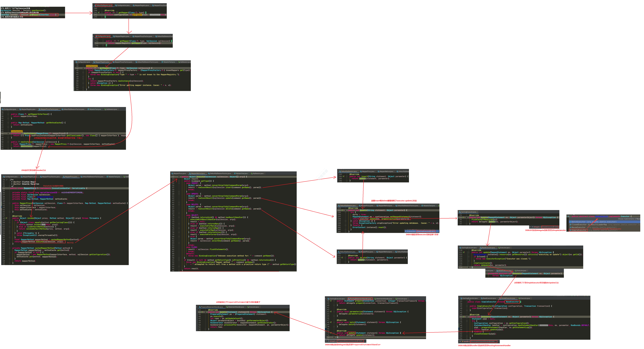The width and height of the screenshot is (644, 349).
Task: Select SimpleExecutor in Choose Implementation list
Action: [579, 230]
